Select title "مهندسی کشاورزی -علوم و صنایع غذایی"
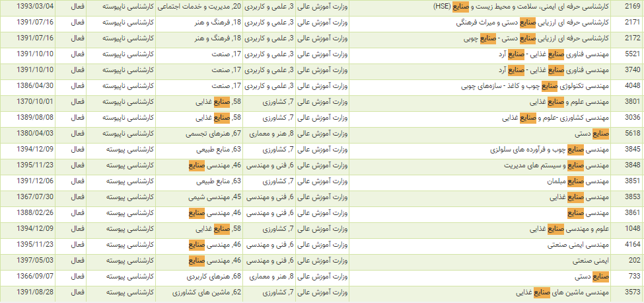Image resolution: width=644 pixels, height=303 pixels. point(555,118)
